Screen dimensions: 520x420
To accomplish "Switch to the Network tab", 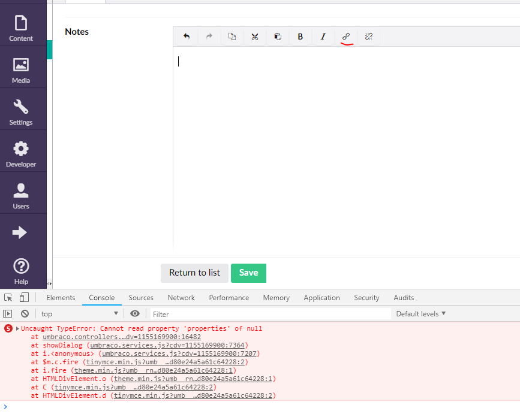I will (181, 297).
